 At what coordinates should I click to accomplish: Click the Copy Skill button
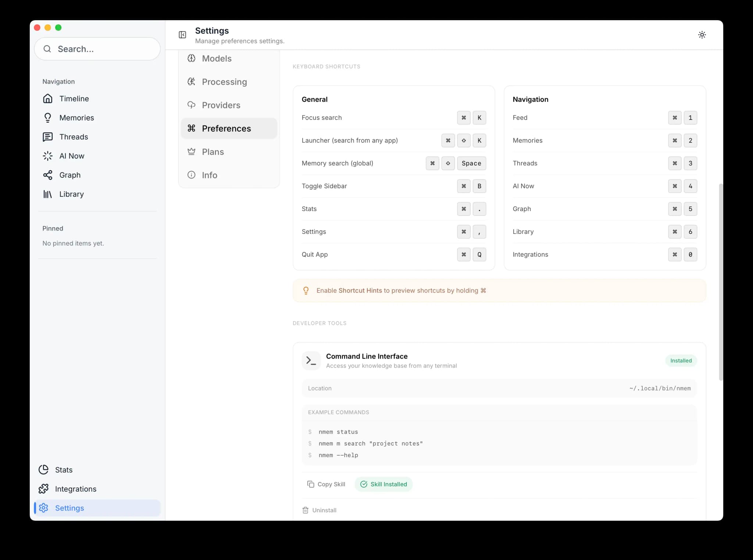click(326, 484)
